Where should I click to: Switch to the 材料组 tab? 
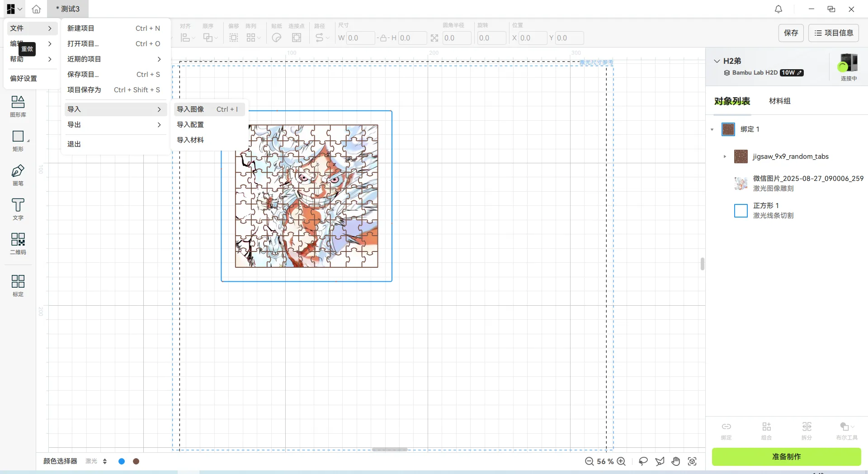pos(780,101)
